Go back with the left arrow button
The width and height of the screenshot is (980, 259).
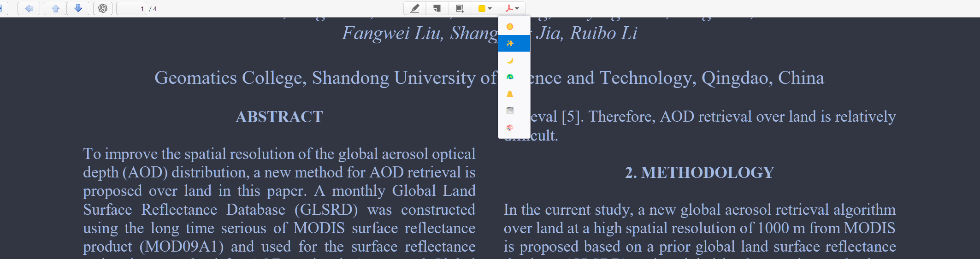[29, 8]
